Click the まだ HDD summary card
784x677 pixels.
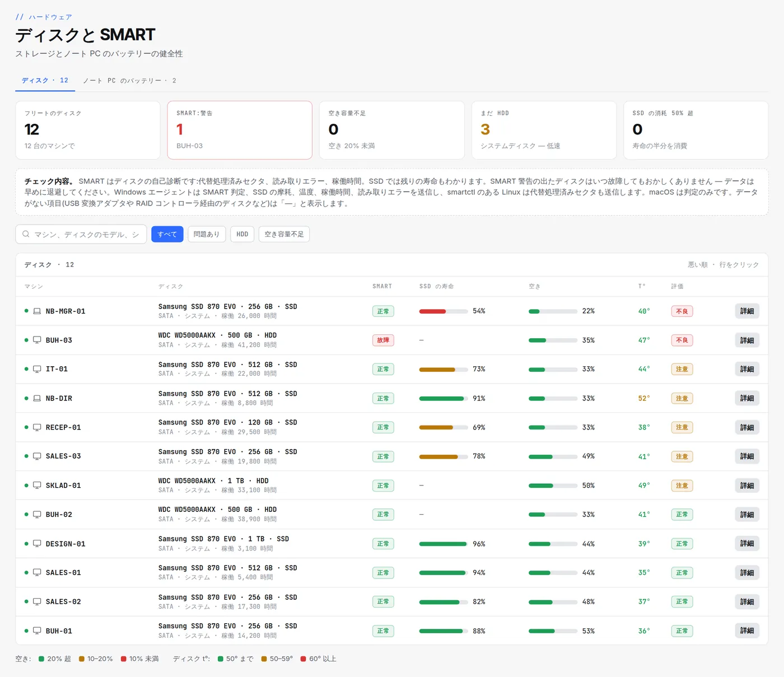[x=544, y=130]
